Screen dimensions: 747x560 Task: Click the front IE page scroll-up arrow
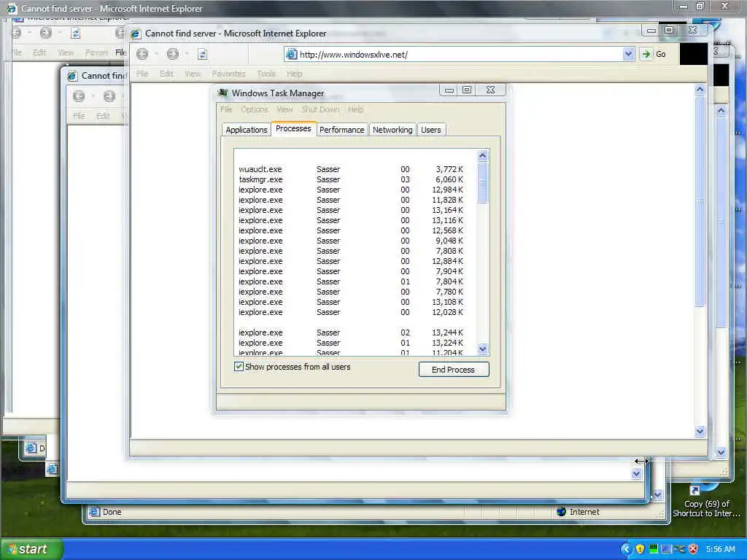(x=700, y=90)
